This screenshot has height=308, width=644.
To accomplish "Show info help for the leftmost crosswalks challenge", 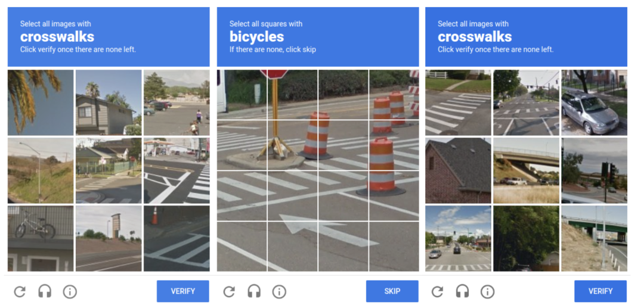I will [70, 291].
